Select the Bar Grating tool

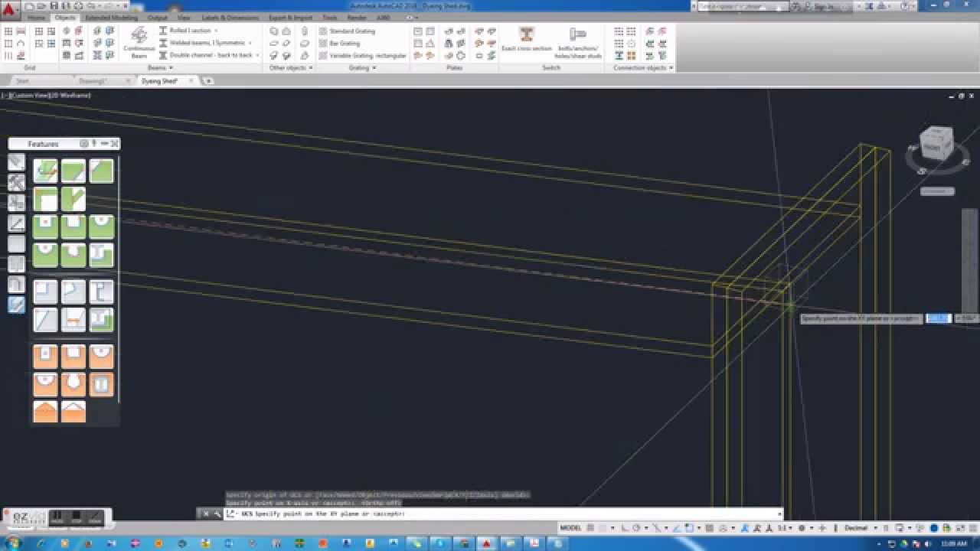tap(339, 44)
